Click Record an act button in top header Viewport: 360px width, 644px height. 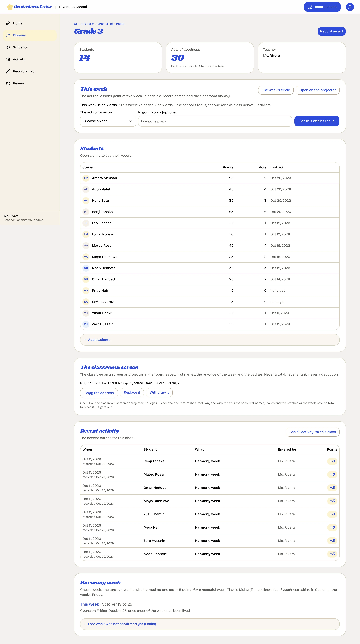(322, 7)
